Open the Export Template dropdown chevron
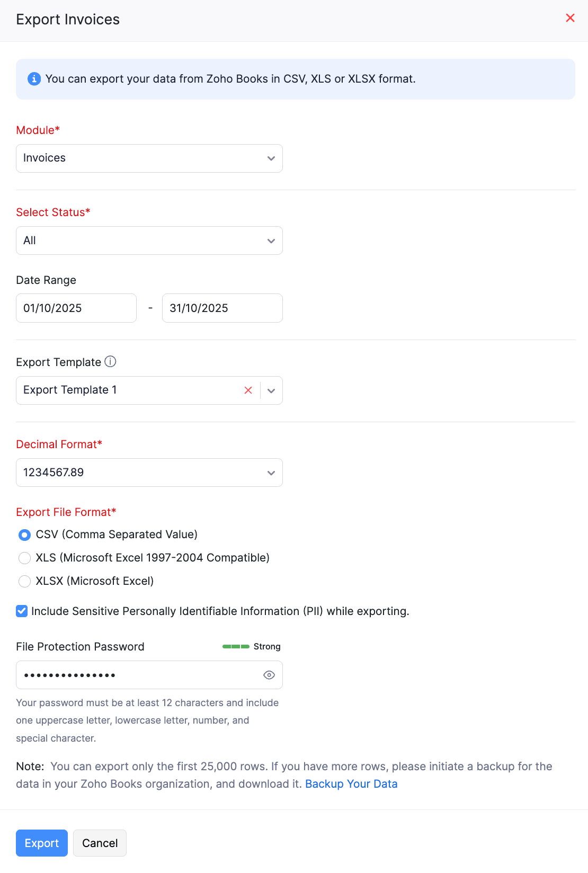This screenshot has width=588, height=873. 271,390
